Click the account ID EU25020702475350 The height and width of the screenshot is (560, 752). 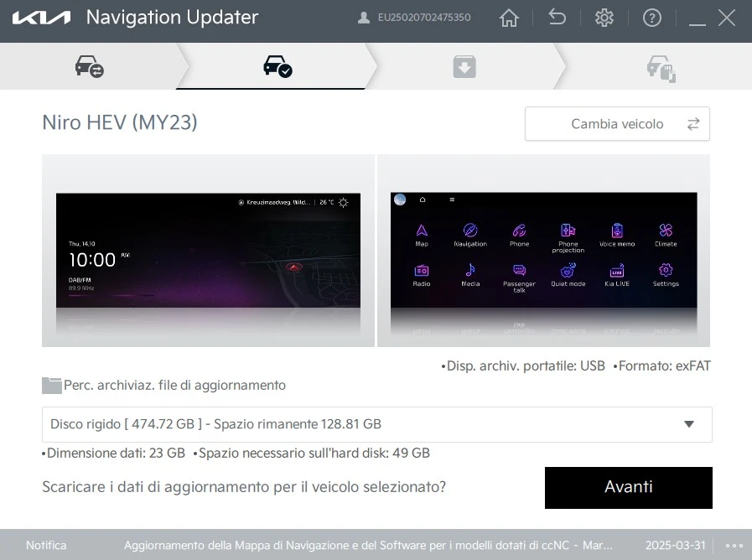point(424,18)
